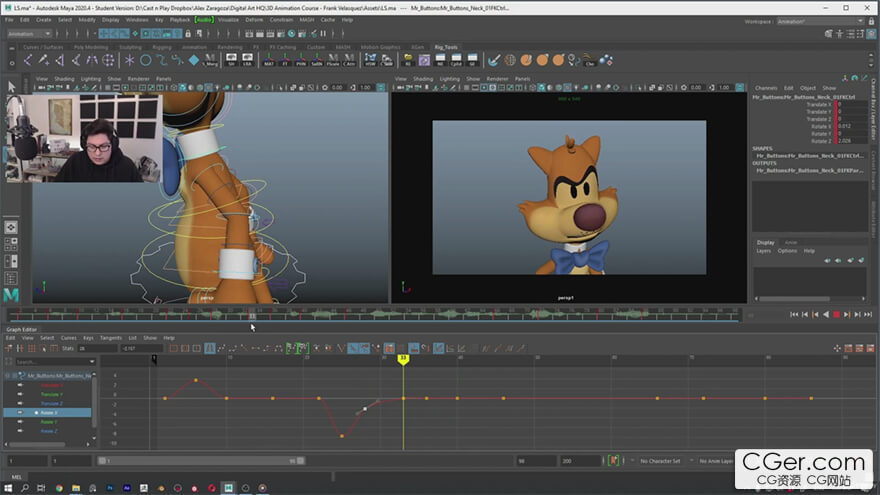Click the first orange sphere shelf icon
This screenshot has height=495, width=880.
pyautogui.click(x=526, y=60)
